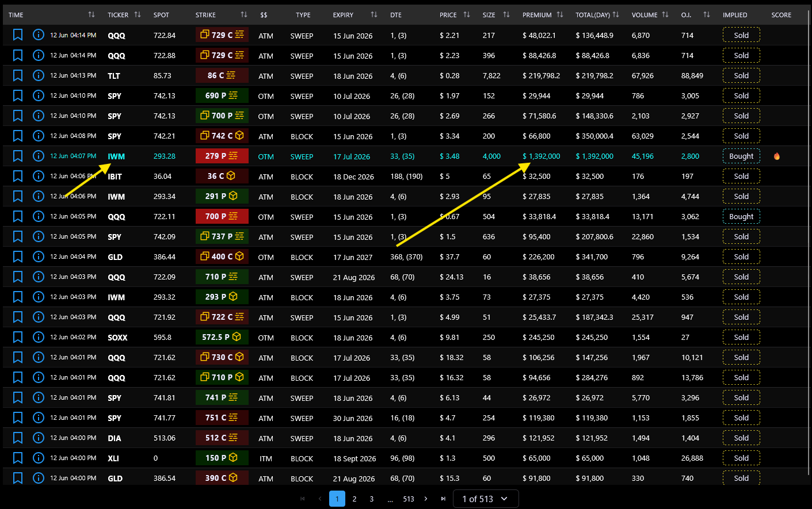
Task: Click the VOLUME column sort arrows
Action: [665, 15]
